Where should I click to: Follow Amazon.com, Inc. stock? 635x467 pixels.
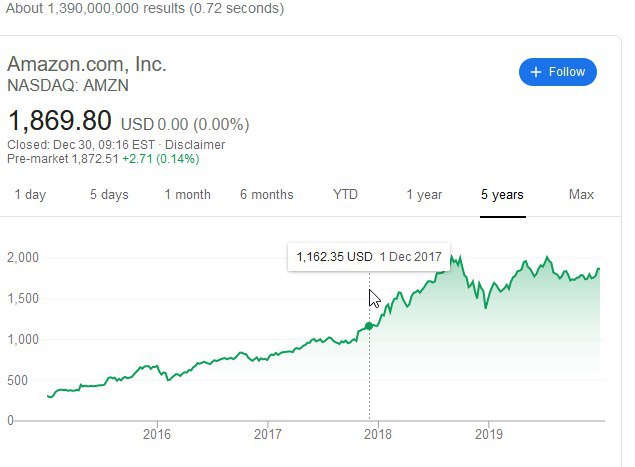558,72
